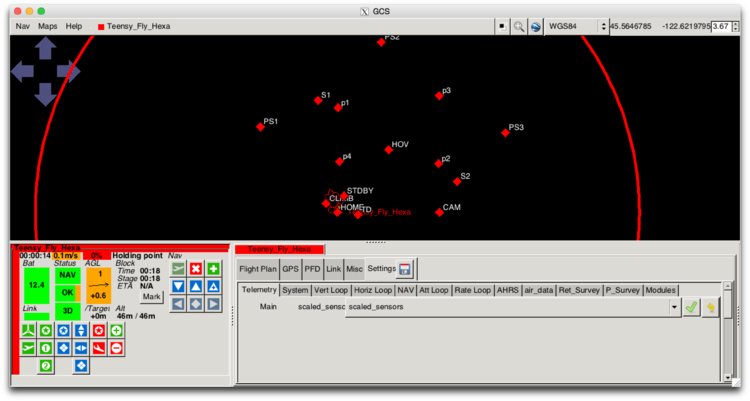
Task: Click the magnifying glass zoom icon
Action: tap(518, 26)
